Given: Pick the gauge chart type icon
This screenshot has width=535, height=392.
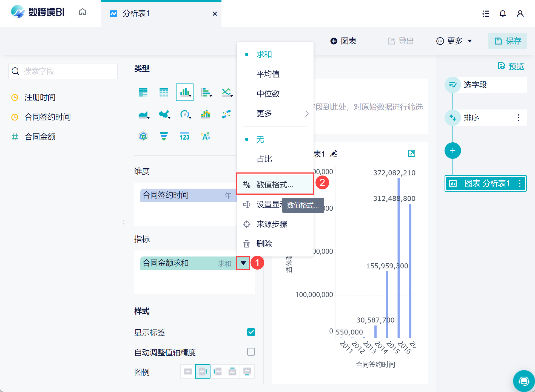Looking at the screenshot, I should point(185,114).
